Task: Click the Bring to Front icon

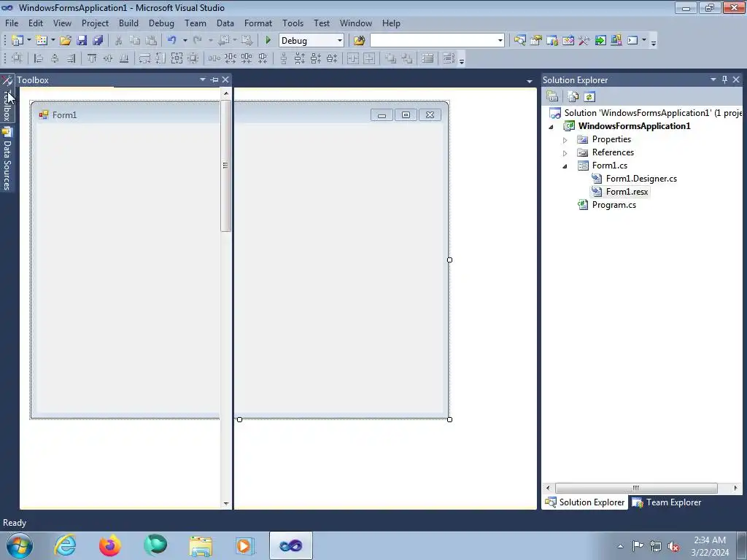Action: tap(390, 58)
